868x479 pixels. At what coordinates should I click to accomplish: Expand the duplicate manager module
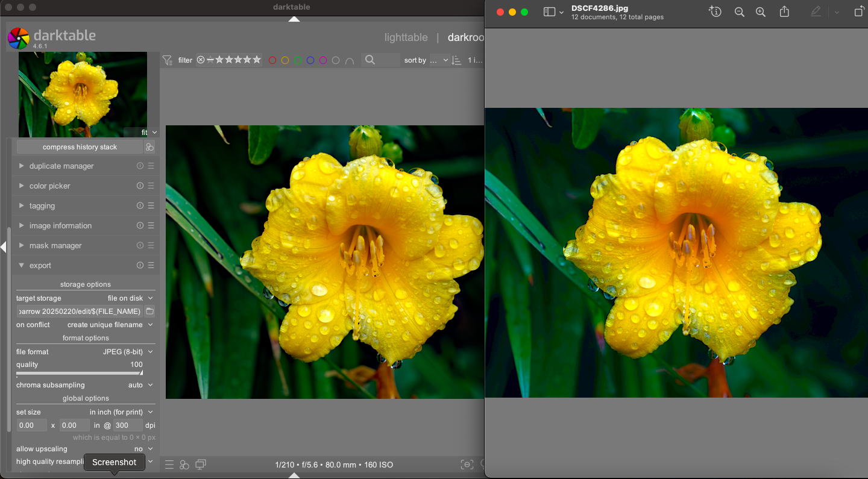click(x=22, y=166)
